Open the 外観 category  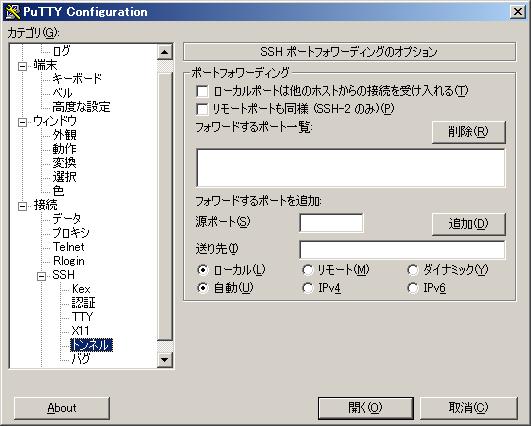pyautogui.click(x=64, y=135)
